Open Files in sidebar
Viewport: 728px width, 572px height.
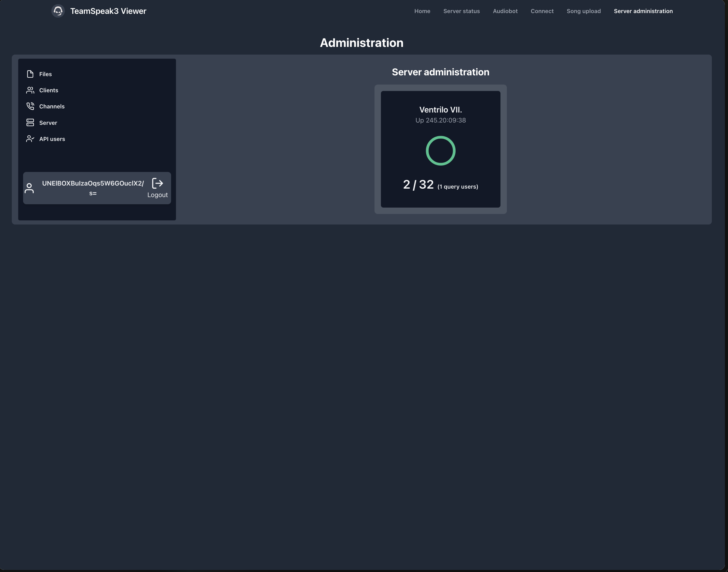pyautogui.click(x=46, y=74)
